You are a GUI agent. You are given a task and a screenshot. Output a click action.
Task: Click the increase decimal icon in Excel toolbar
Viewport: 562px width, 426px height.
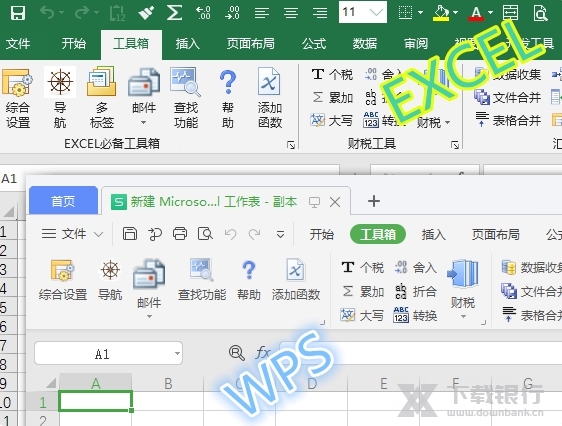(203, 13)
